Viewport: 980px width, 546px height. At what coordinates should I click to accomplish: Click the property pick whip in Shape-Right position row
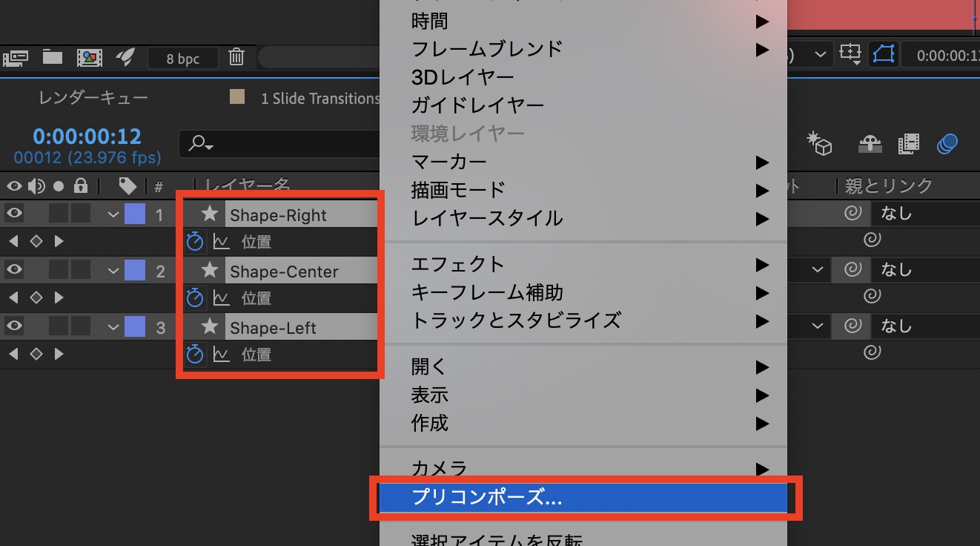[873, 240]
